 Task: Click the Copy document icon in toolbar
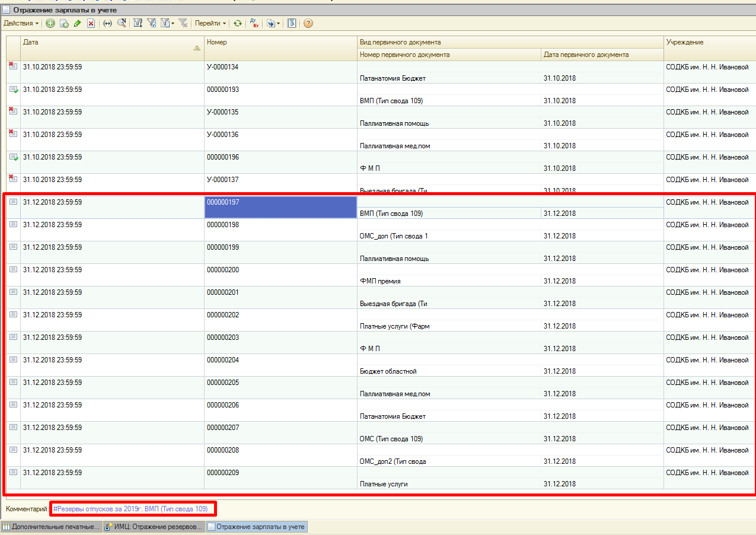pyautogui.click(x=64, y=23)
